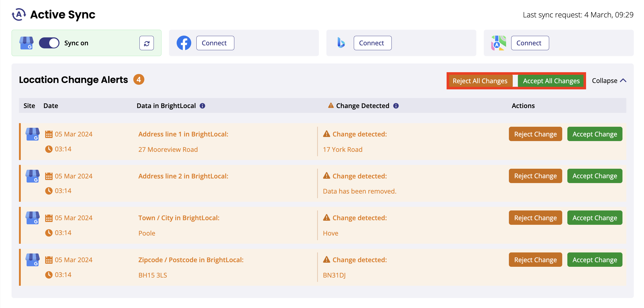Open the info tooltip beside Data in BrightLocal
Viewport: 644px width, 308px height.
pos(203,105)
